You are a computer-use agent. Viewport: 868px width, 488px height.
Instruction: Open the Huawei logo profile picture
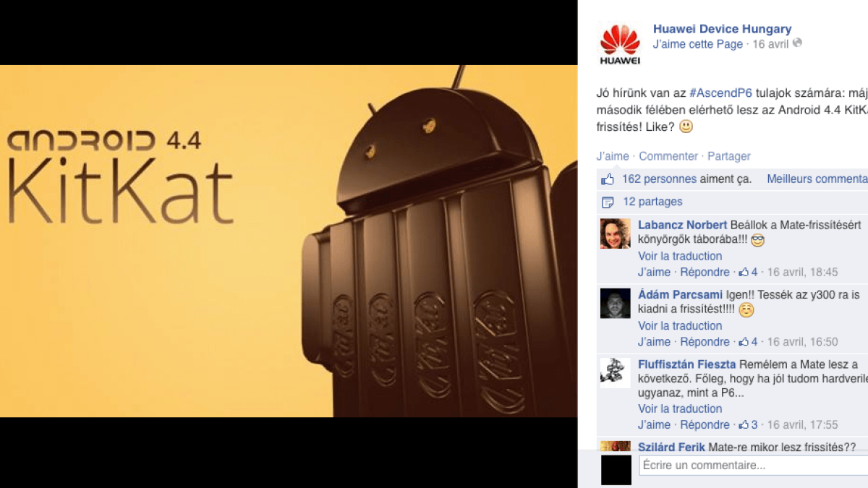pos(620,44)
